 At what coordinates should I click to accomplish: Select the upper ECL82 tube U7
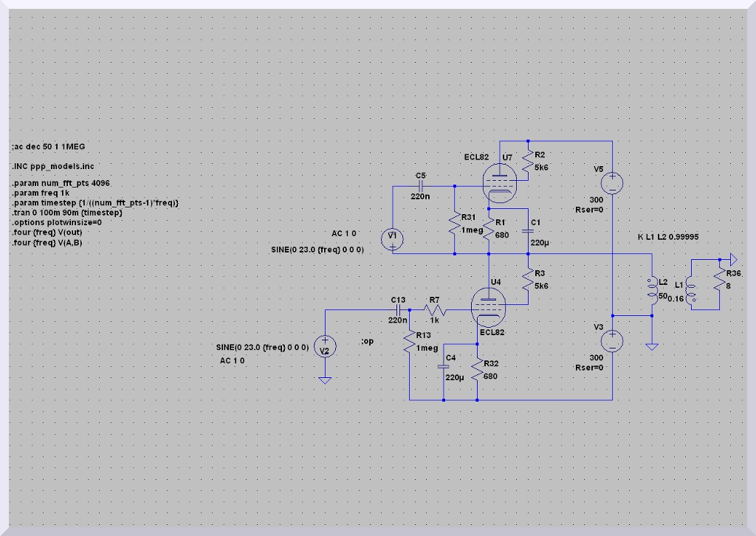tap(498, 179)
